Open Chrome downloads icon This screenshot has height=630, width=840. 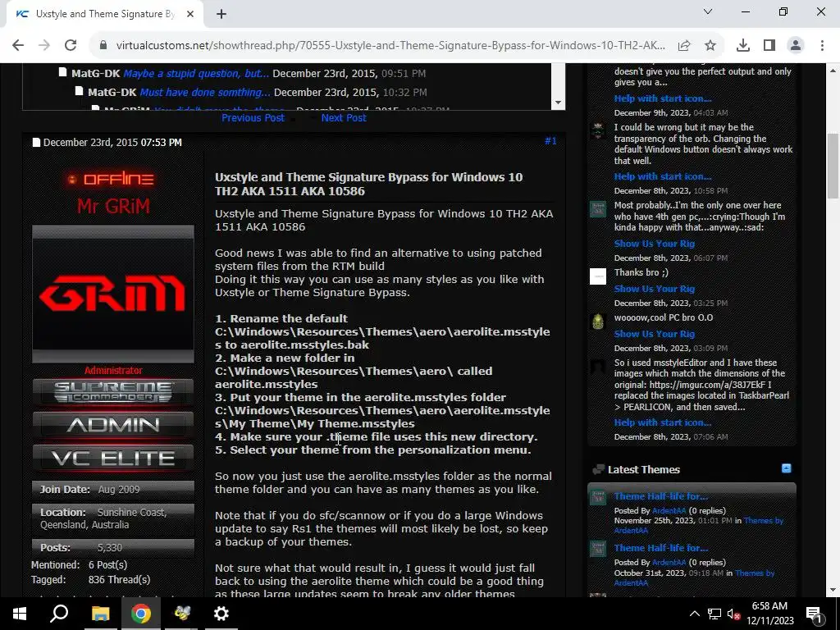tap(743, 46)
